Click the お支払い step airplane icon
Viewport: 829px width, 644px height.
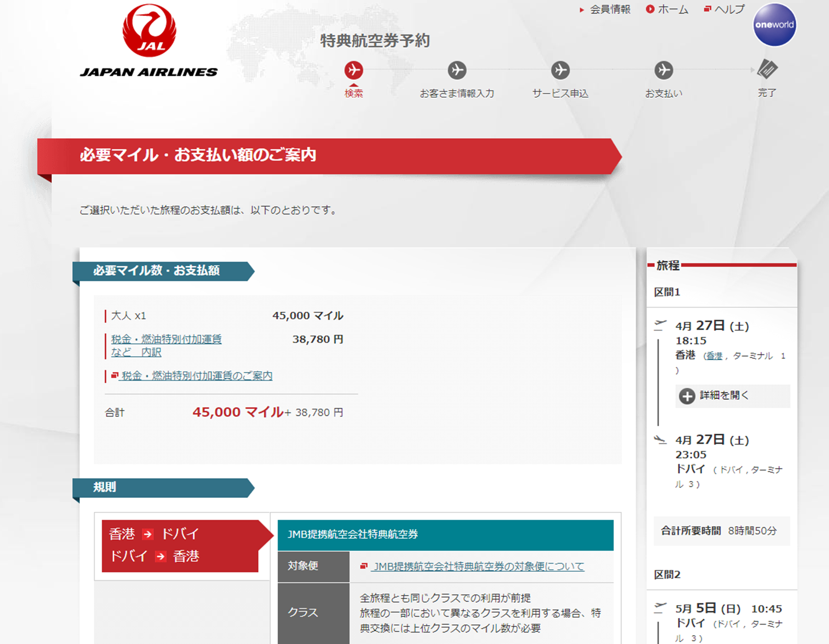[664, 70]
